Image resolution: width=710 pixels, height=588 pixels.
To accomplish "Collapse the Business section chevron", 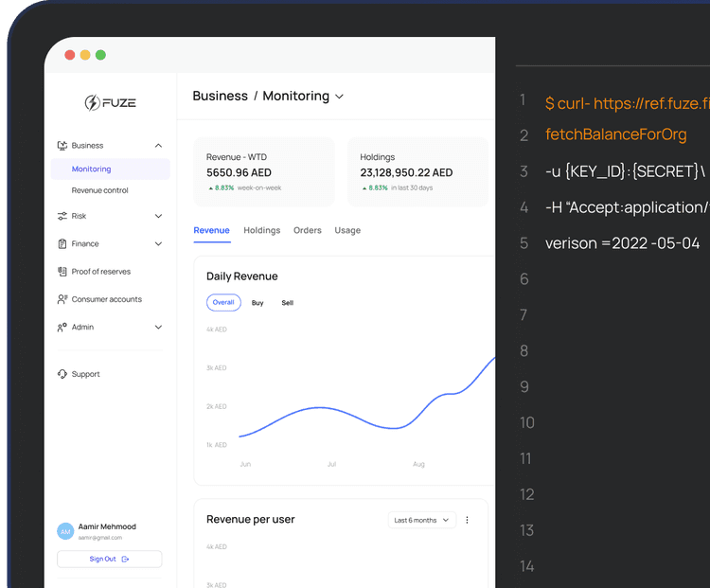I will [x=158, y=146].
